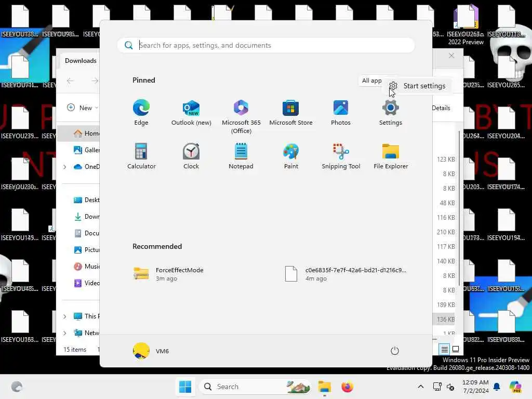Open Notepad from pinned apps

pos(241,156)
